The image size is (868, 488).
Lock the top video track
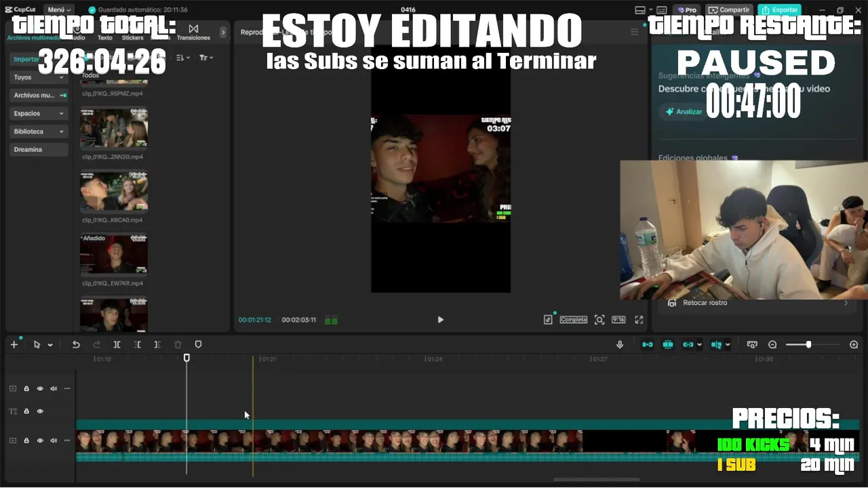[x=26, y=388]
